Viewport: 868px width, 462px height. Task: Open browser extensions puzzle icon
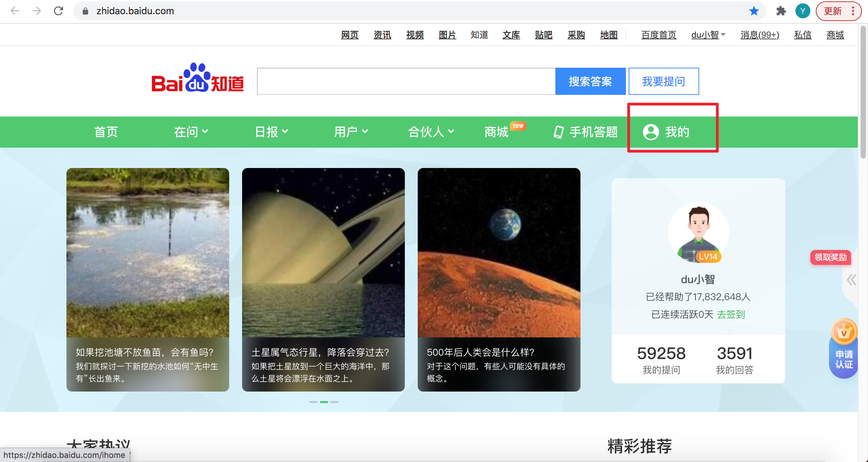[781, 11]
